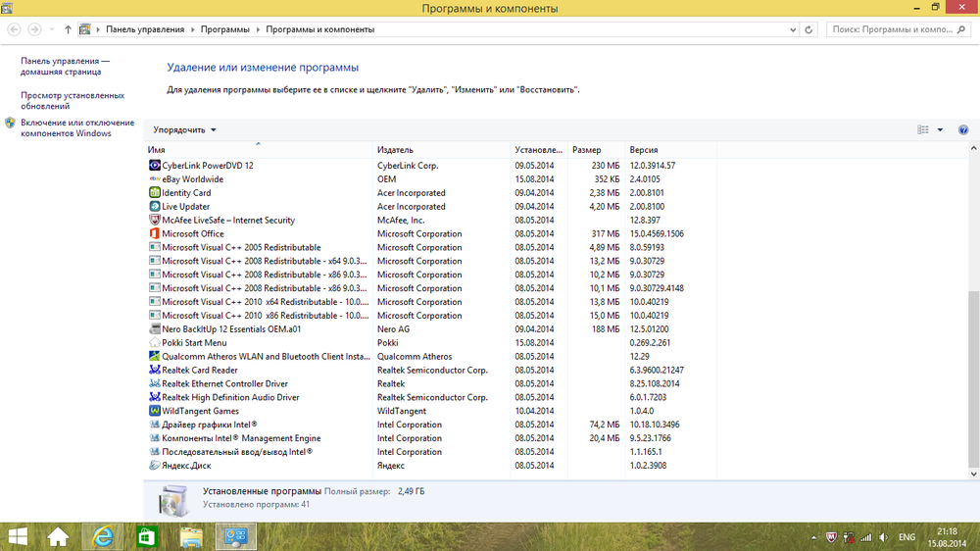Click the change view layout icon
This screenshot has width=980, height=551.
923,129
